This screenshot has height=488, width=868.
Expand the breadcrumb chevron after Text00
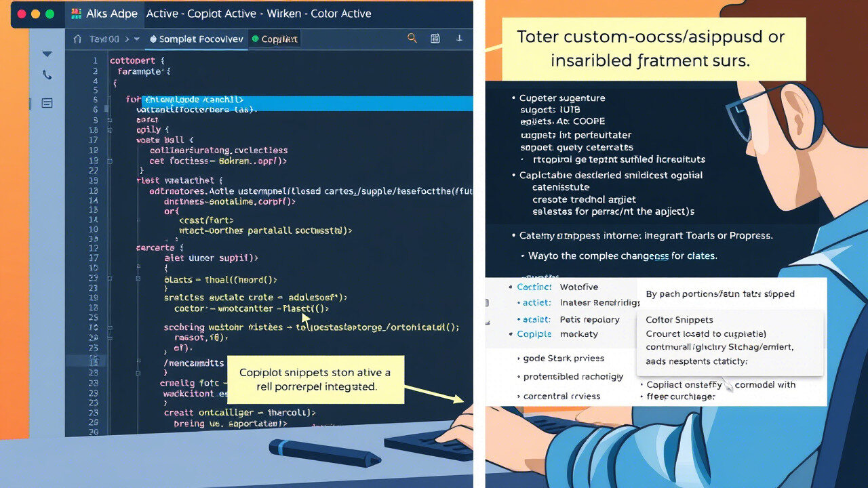(x=126, y=39)
